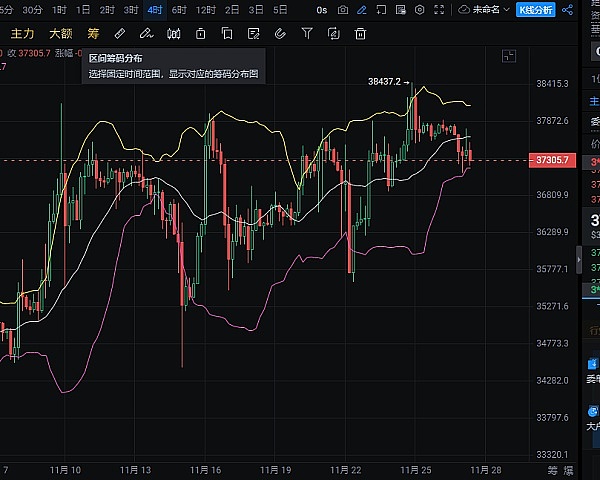The image size is (600, 480).
Task: Switch to the 1日 timeframe
Action: (x=82, y=9)
